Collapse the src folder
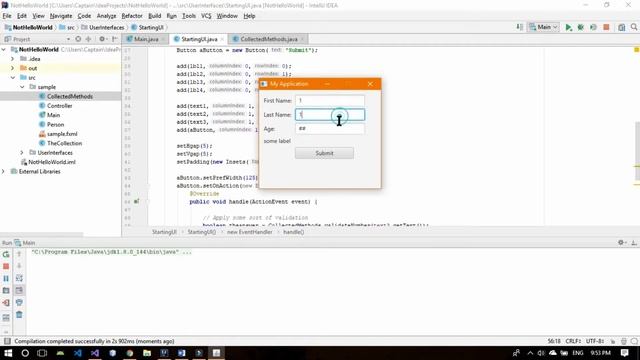The image size is (640, 360). [13, 78]
